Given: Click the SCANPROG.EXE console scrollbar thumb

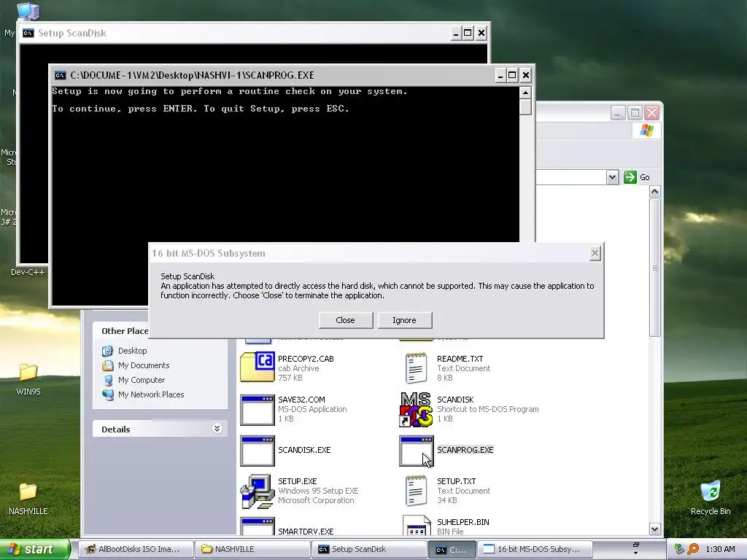Looking at the screenshot, I should click(525, 106).
